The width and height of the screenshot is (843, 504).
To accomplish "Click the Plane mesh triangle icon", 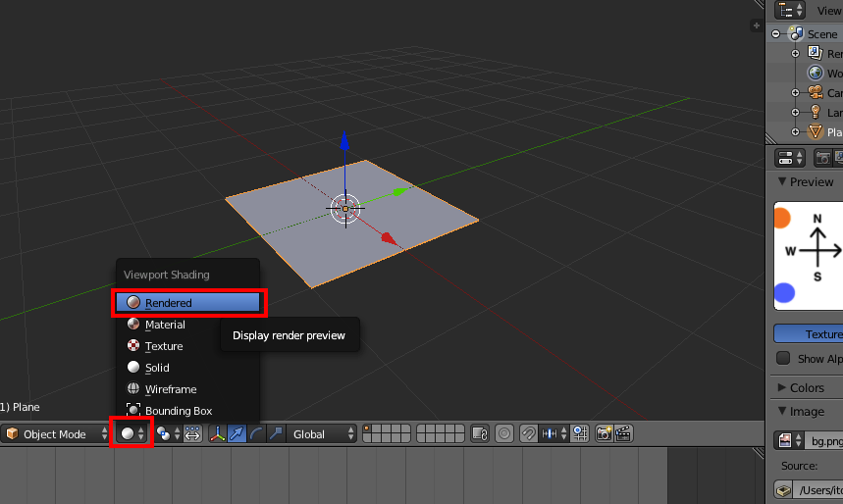I will (x=816, y=131).
